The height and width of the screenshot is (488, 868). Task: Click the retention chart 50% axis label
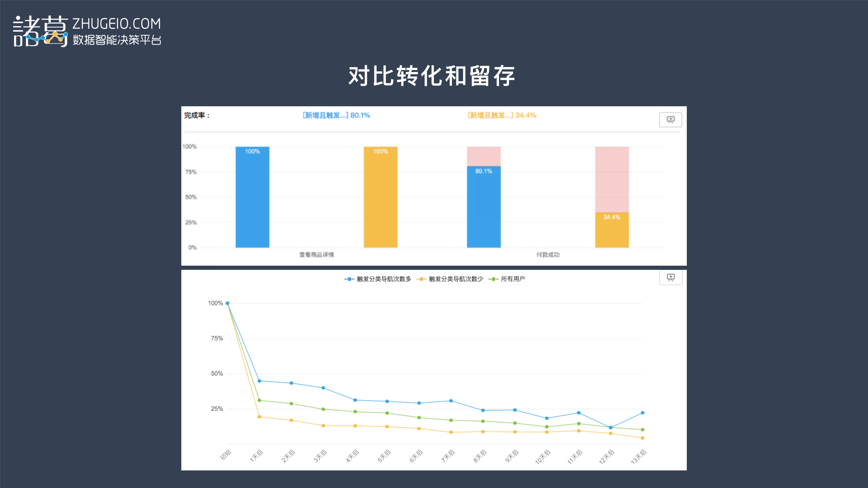click(217, 373)
